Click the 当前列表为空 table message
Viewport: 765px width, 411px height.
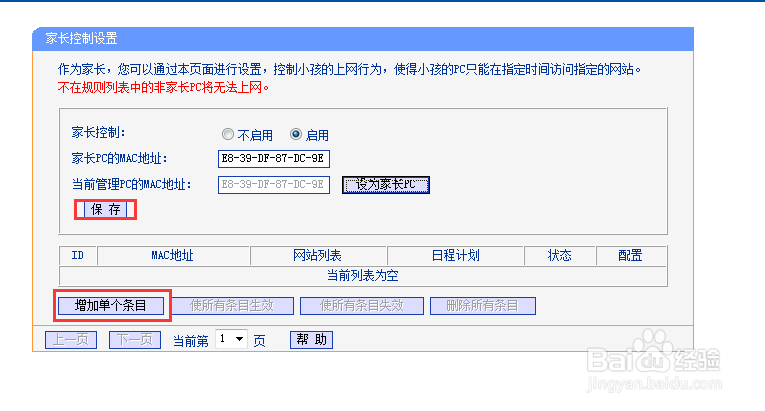click(362, 276)
